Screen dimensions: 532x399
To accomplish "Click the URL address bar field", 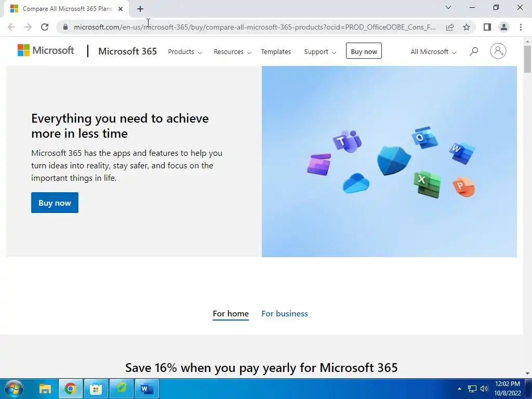I will pyautogui.click(x=255, y=27).
